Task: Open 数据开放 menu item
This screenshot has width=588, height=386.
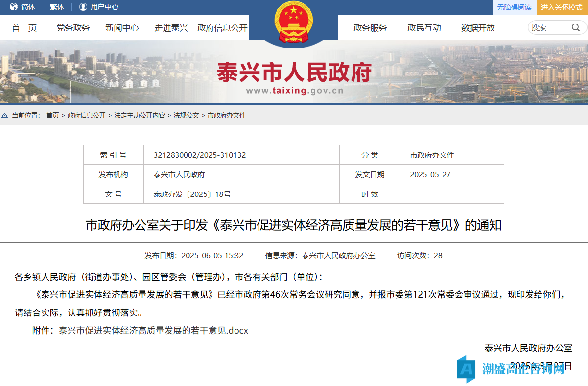Action: click(x=478, y=28)
